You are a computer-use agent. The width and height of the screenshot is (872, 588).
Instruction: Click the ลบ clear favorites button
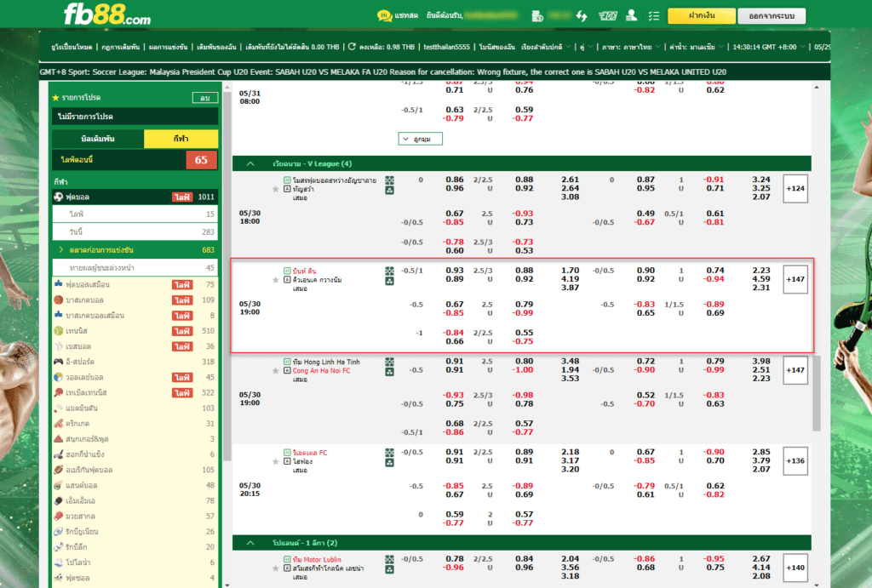point(205,98)
